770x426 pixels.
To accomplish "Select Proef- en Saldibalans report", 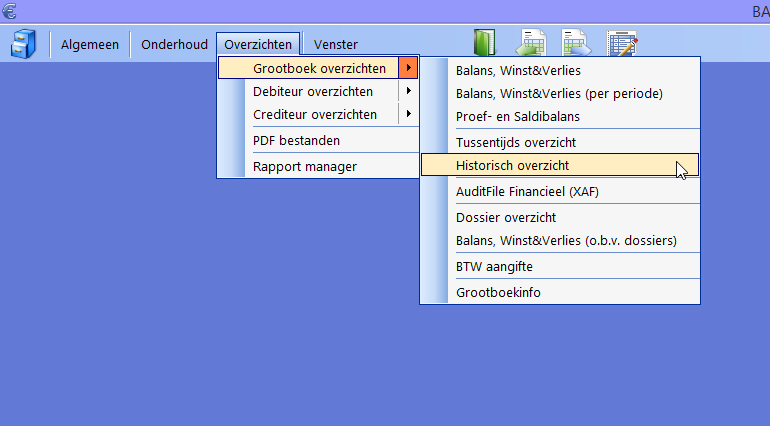I will [517, 116].
